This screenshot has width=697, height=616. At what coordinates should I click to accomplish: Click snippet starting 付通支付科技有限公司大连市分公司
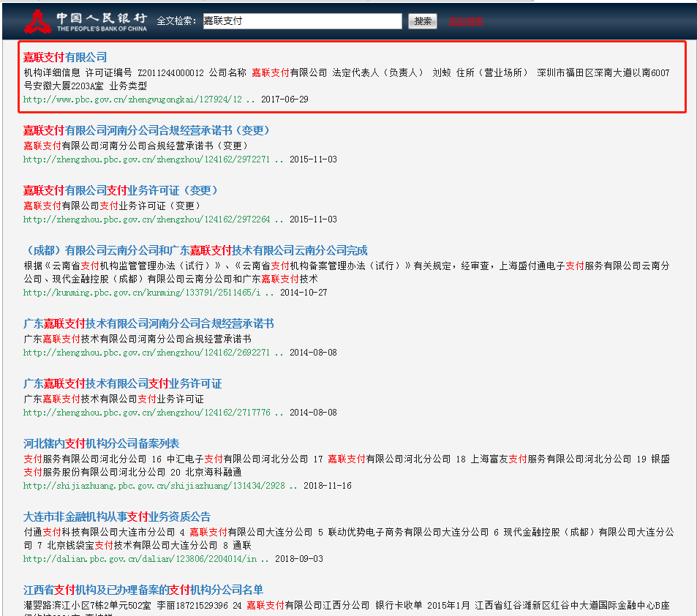point(349,538)
